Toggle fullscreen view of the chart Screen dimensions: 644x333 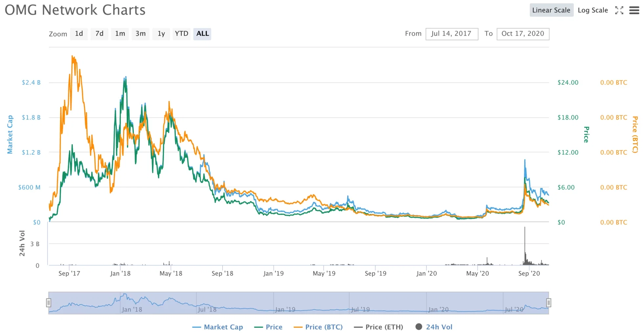tap(619, 10)
